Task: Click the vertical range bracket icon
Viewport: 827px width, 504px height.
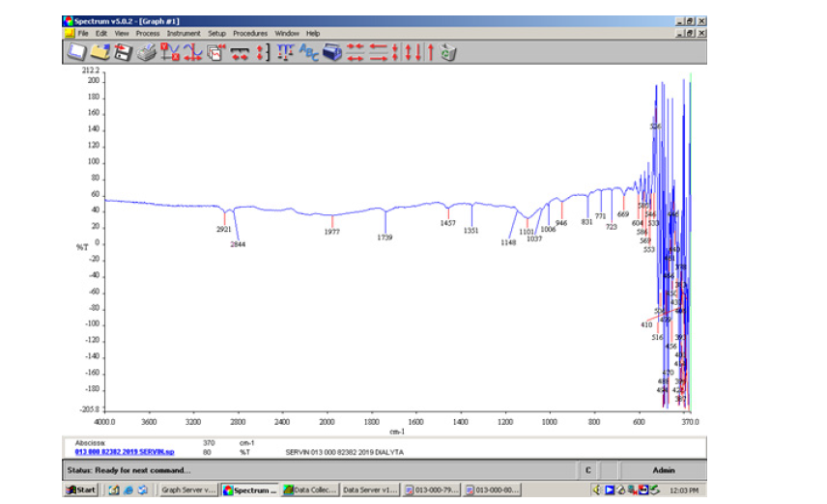Action: click(x=263, y=52)
